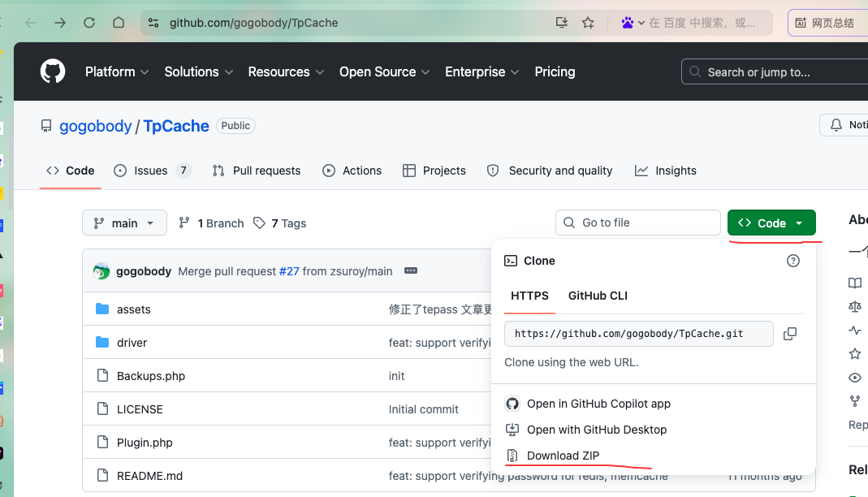The image size is (868, 497).
Task: Open the Open Source menu
Action: pos(384,72)
